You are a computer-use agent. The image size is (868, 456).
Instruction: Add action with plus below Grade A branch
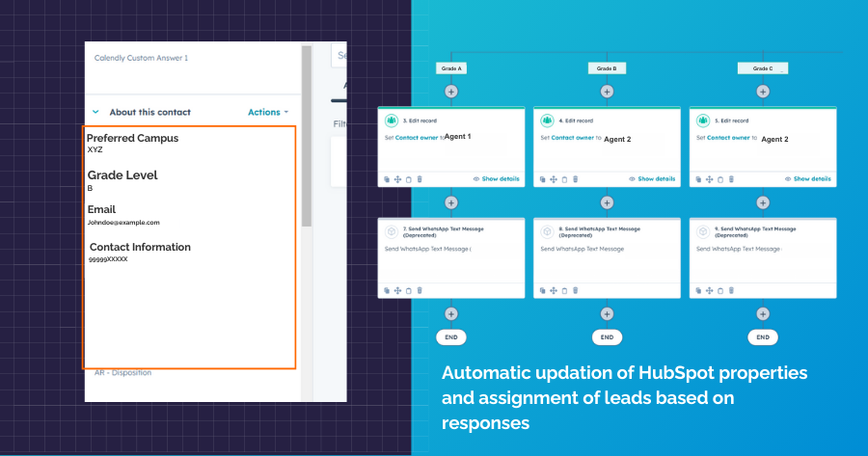(451, 92)
